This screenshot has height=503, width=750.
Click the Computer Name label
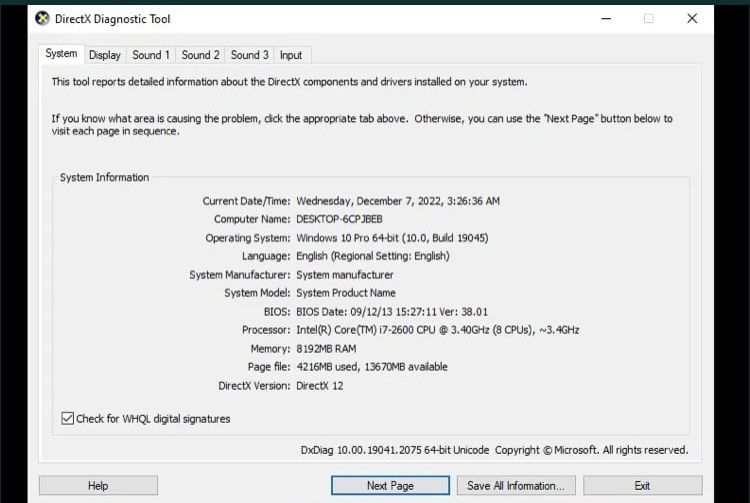coord(252,219)
